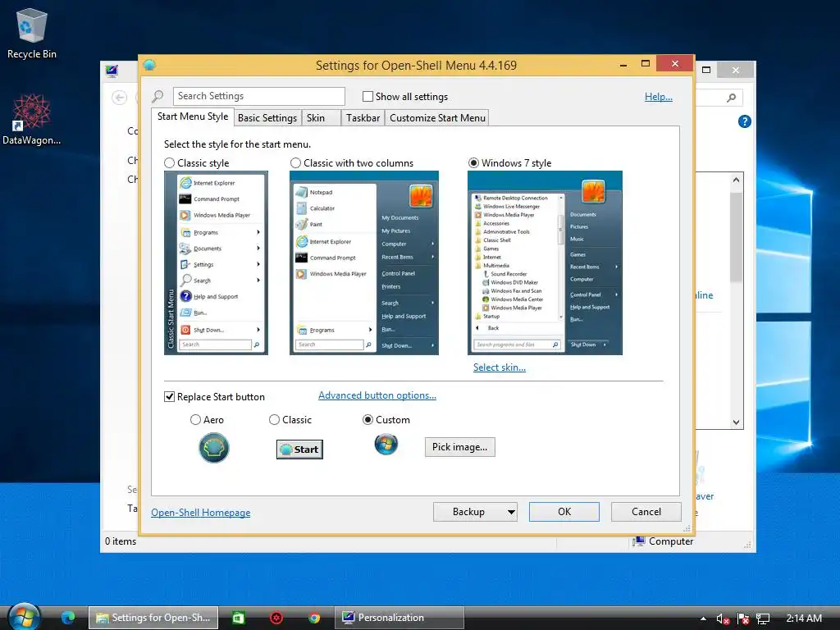The height and width of the screenshot is (630, 840).
Task: Click the Custom Windows orb button image
Action: 386,444
